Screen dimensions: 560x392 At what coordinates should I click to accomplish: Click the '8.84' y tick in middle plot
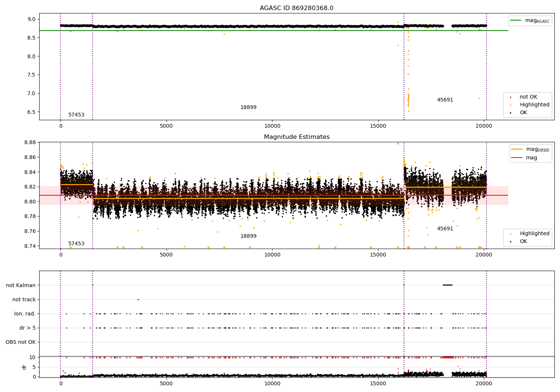coord(30,172)
